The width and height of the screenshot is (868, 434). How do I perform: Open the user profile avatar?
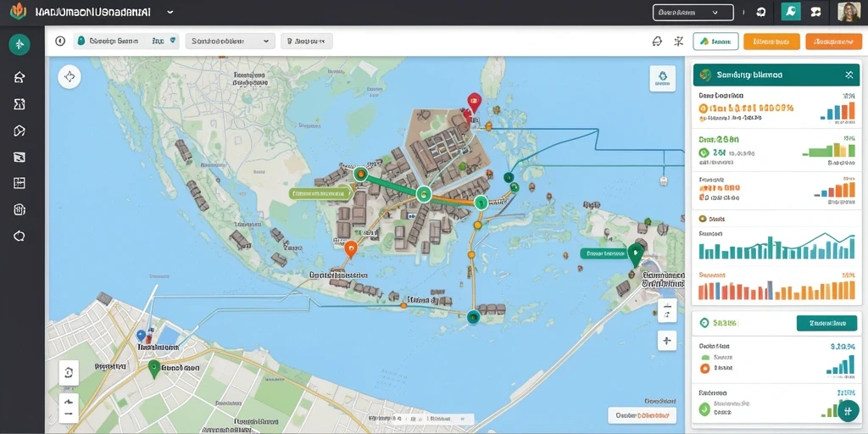[849, 12]
